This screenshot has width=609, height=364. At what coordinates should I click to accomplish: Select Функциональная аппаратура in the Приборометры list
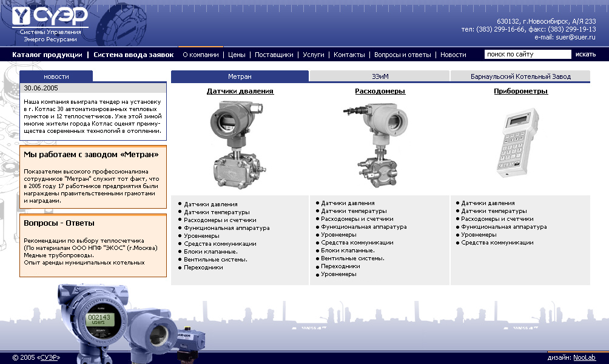(x=504, y=227)
